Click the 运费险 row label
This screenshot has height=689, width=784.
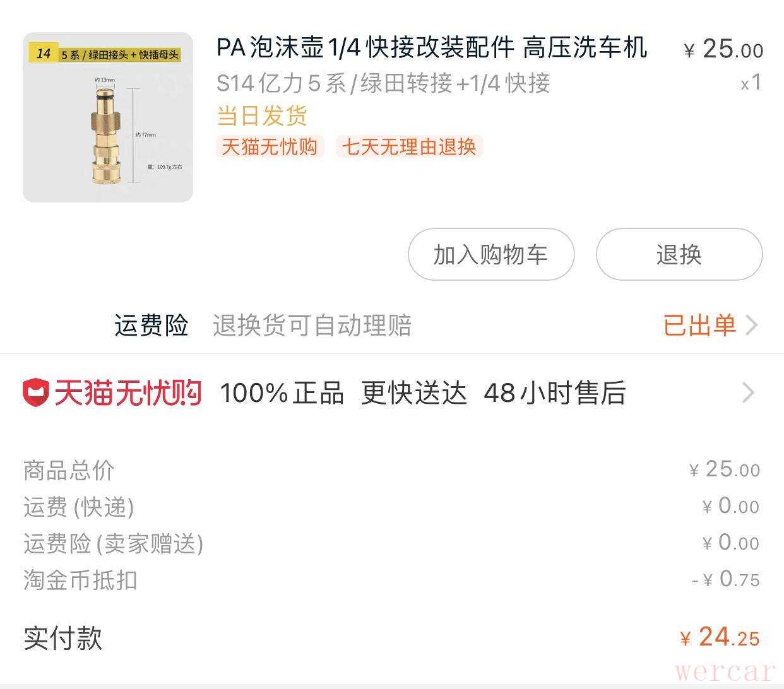coord(151,326)
